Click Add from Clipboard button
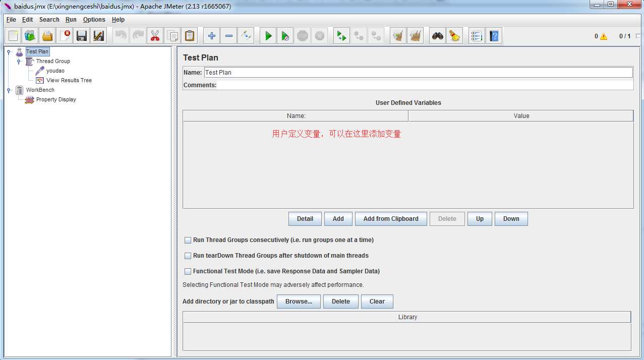Viewport: 644px width, 360px height. (391, 219)
